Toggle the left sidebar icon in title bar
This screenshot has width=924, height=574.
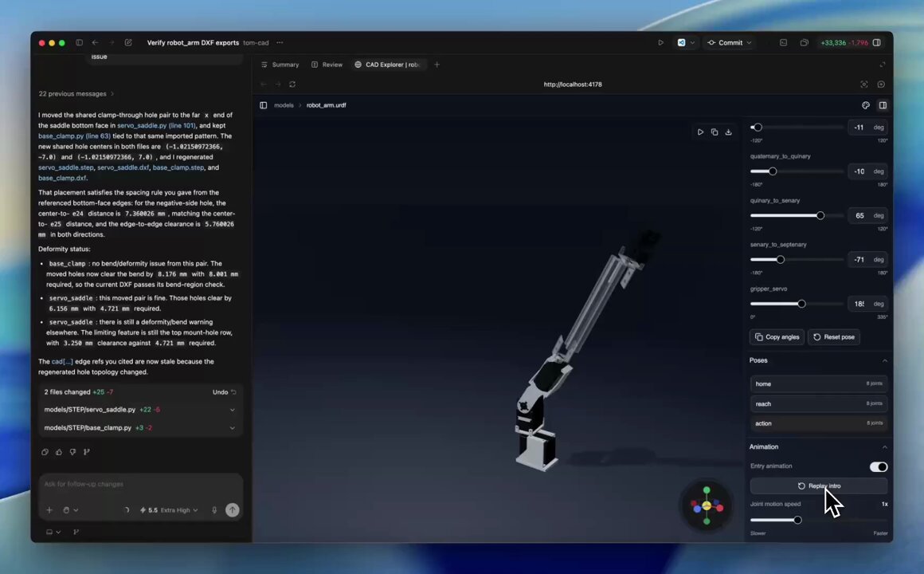click(x=79, y=42)
